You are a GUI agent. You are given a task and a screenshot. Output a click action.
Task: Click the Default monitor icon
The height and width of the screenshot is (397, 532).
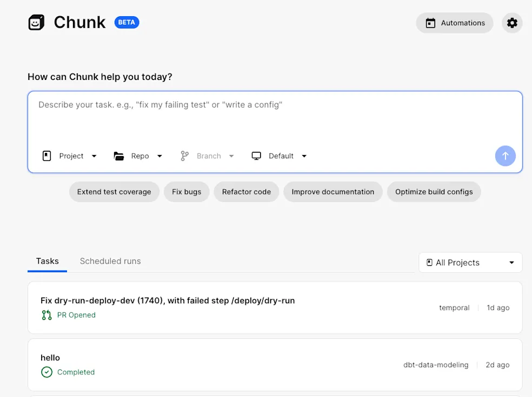click(x=256, y=156)
